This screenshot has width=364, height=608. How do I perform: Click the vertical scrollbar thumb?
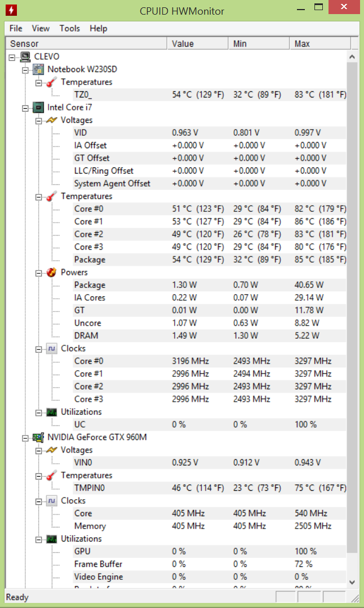(352, 307)
